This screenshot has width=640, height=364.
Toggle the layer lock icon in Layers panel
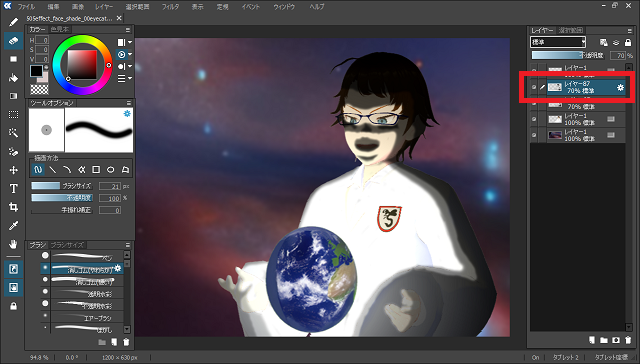pyautogui.click(x=628, y=42)
